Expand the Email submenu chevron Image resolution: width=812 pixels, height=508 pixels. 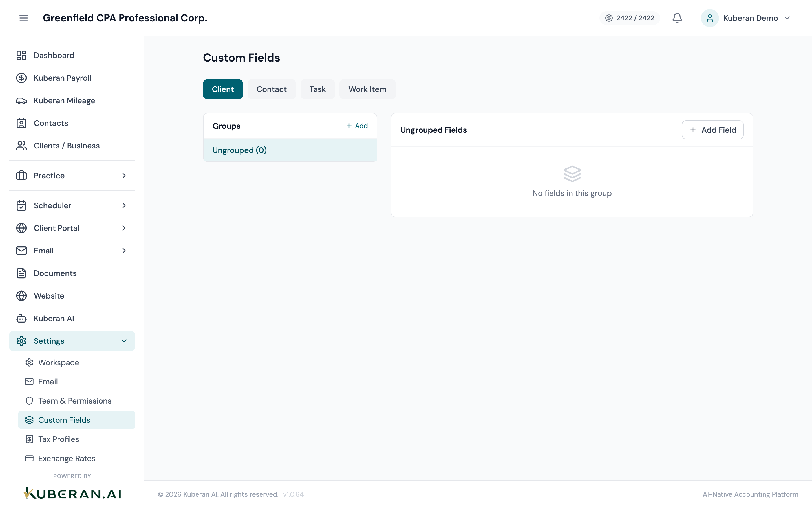(124, 251)
